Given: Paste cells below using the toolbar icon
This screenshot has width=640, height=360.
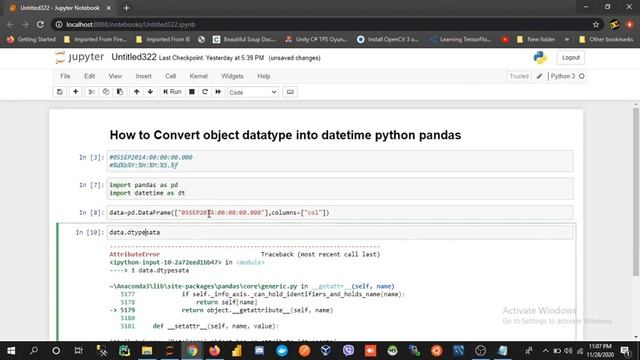Looking at the screenshot, I should 120,92.
